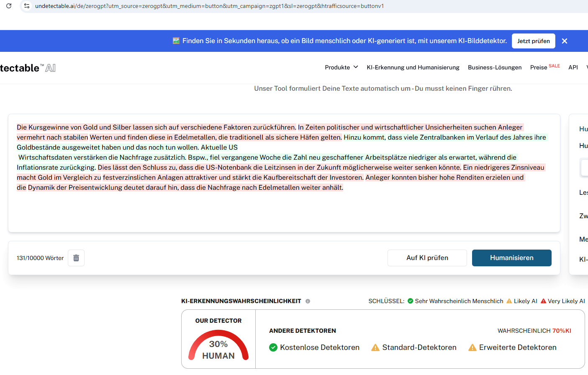588x375 pixels.
Task: Click the Humanisieren button
Action: [511, 258]
